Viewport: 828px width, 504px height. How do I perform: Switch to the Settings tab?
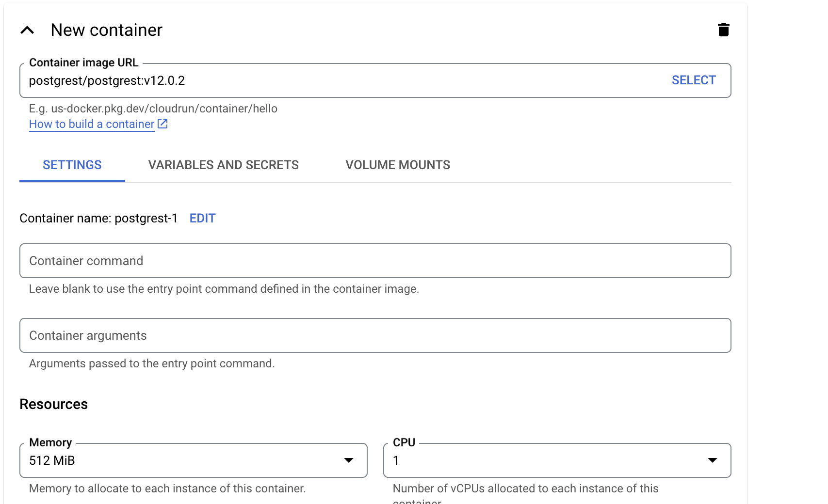point(72,165)
